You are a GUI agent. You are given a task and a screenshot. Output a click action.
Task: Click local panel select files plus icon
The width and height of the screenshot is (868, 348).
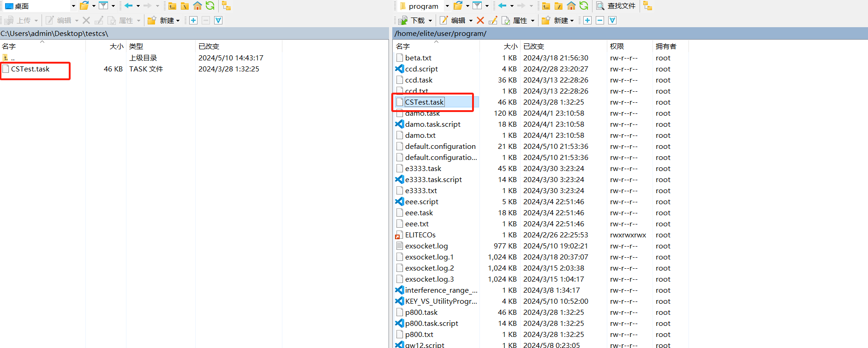pyautogui.click(x=193, y=20)
